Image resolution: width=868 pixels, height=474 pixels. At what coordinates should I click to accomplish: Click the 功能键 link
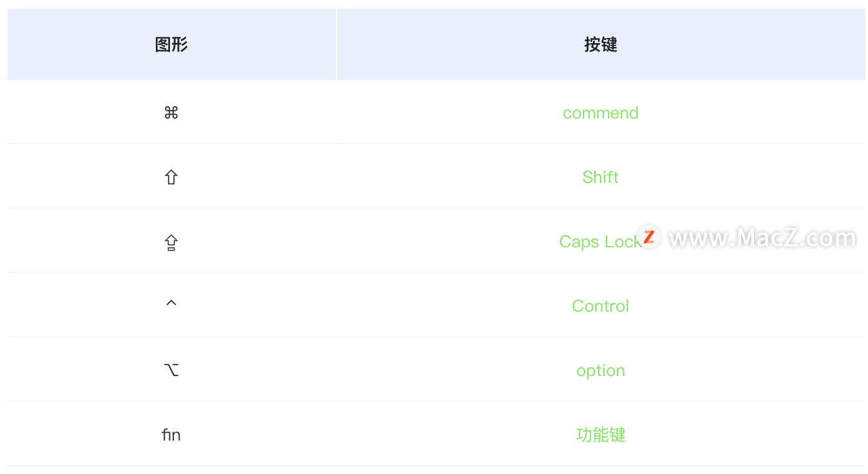pyautogui.click(x=600, y=435)
